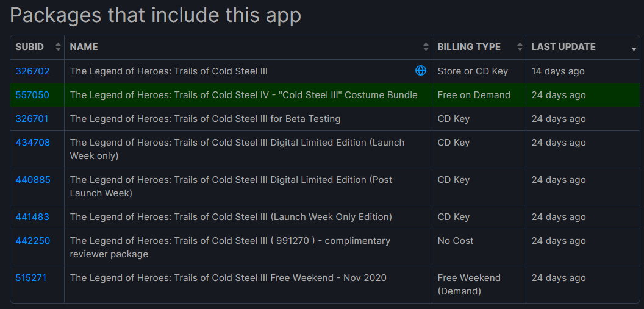This screenshot has width=644, height=309.
Task: Sort by SUBID using sort arrows
Action: (x=58, y=47)
